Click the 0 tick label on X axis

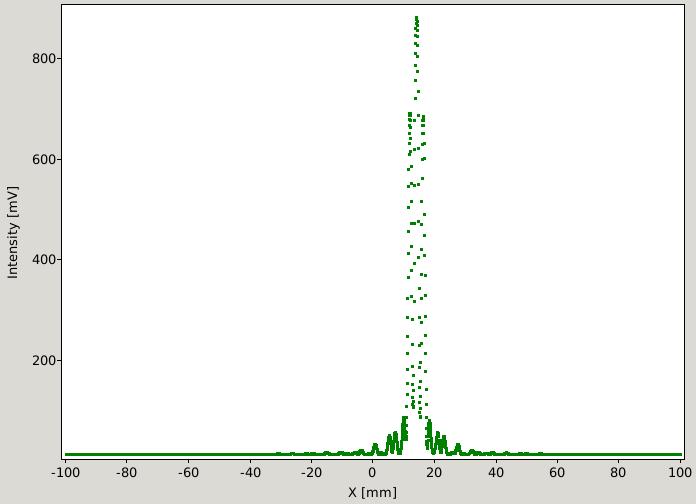(372, 472)
